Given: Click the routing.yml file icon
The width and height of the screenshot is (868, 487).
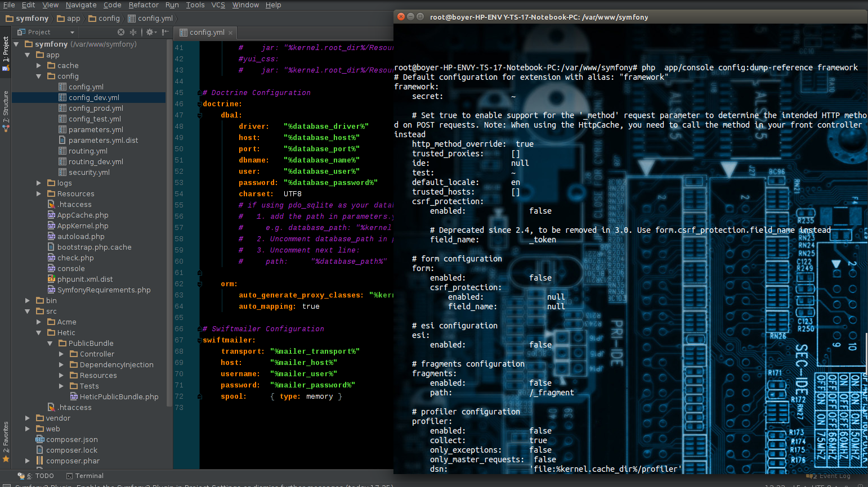Looking at the screenshot, I should [x=62, y=151].
